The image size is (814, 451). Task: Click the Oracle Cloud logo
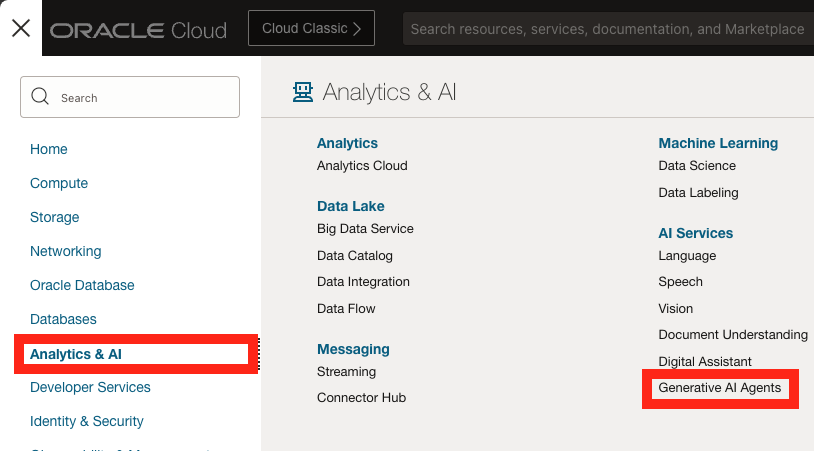click(x=138, y=30)
